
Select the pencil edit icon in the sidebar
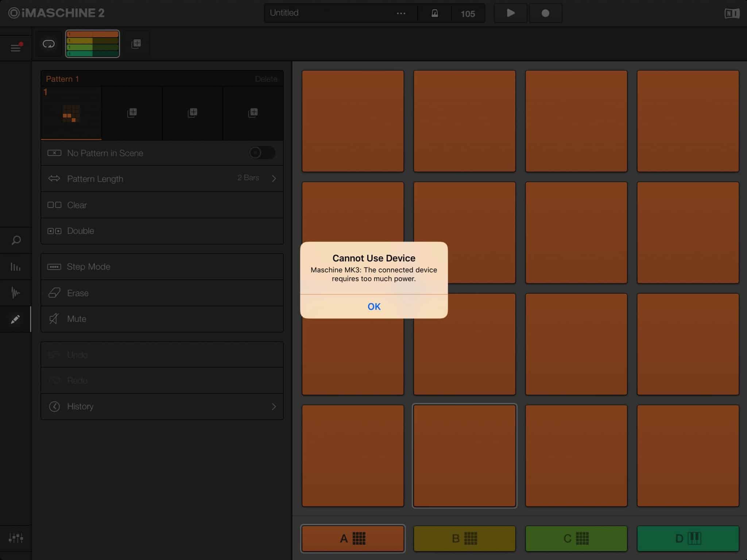[x=15, y=319]
